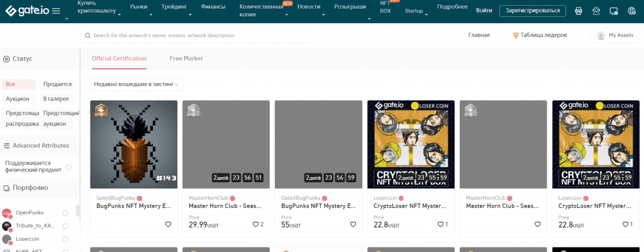The width and height of the screenshot is (644, 252).
Task: Select the Аукцион status filter
Action: tap(18, 99)
